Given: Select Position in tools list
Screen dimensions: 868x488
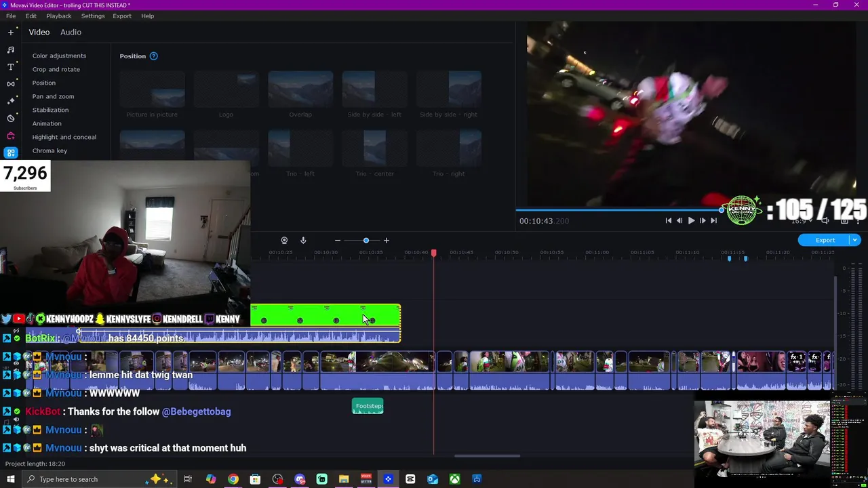Looking at the screenshot, I should click(44, 83).
